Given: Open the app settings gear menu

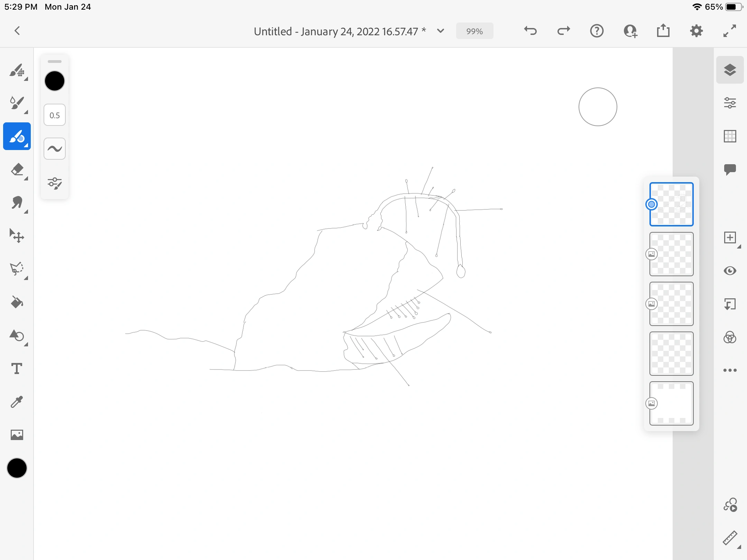Looking at the screenshot, I should (696, 31).
